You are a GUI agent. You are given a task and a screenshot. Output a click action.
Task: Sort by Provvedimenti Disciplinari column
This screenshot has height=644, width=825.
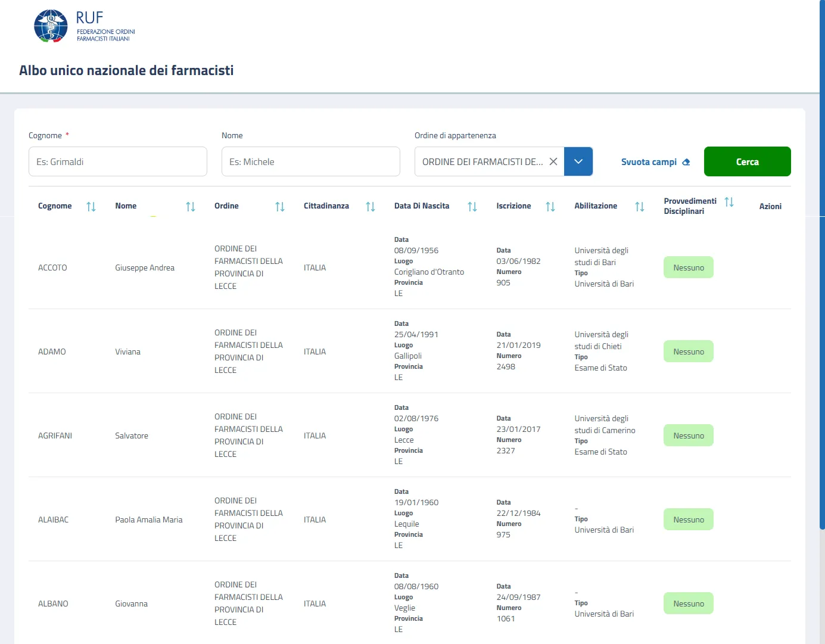coord(729,202)
